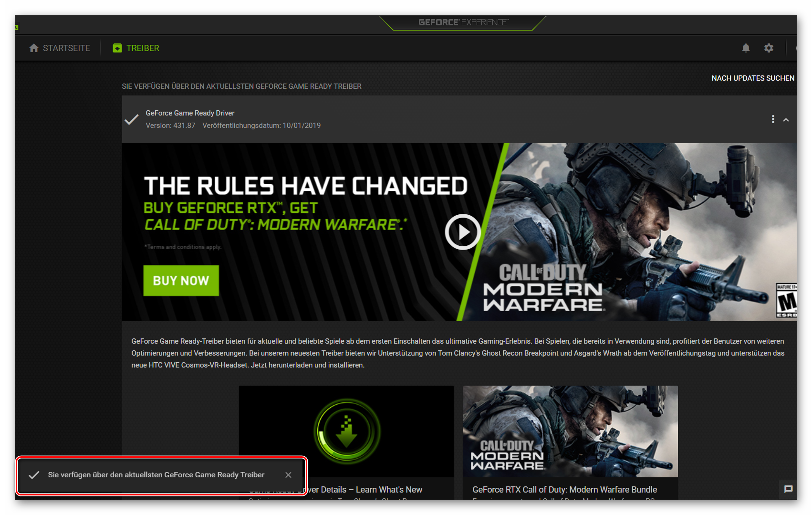Click 'The Rules Have Changed' banner headline
The width and height of the screenshot is (812, 515).
point(305,186)
